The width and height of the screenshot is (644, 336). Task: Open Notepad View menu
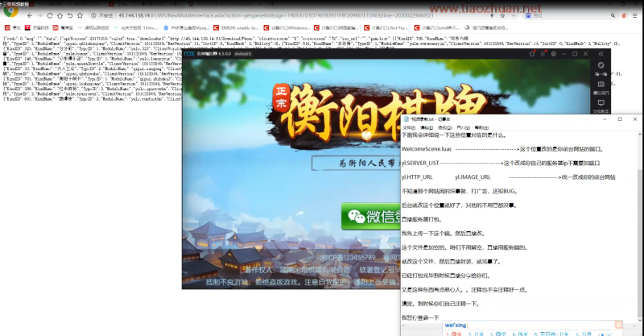click(x=464, y=128)
